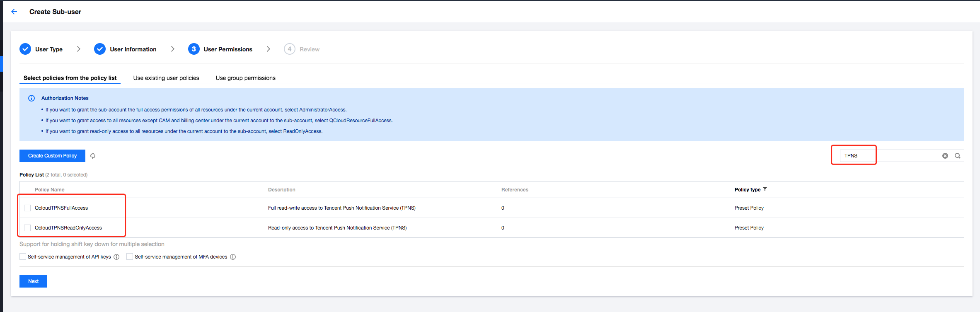Select the Review step number 4
980x312 pixels.
(x=290, y=49)
